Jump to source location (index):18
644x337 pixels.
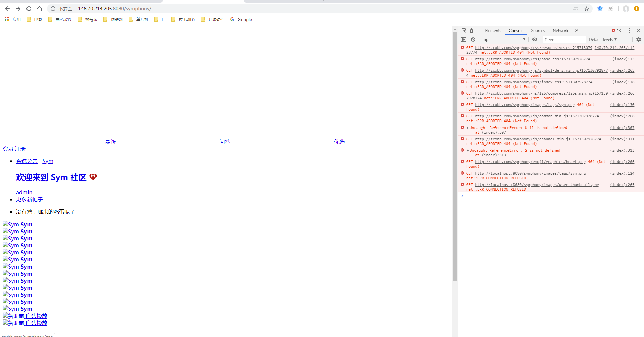(x=623, y=82)
